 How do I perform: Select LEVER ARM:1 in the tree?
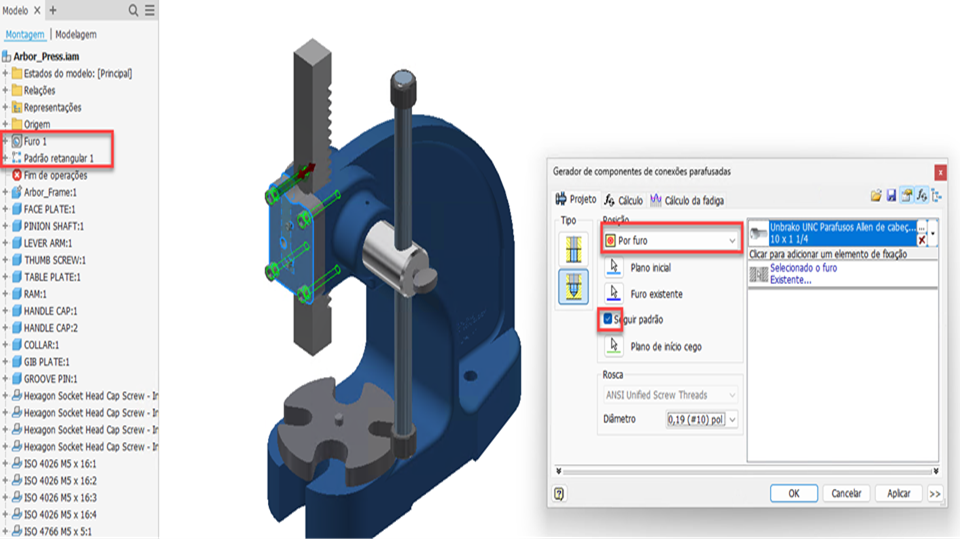(48, 243)
